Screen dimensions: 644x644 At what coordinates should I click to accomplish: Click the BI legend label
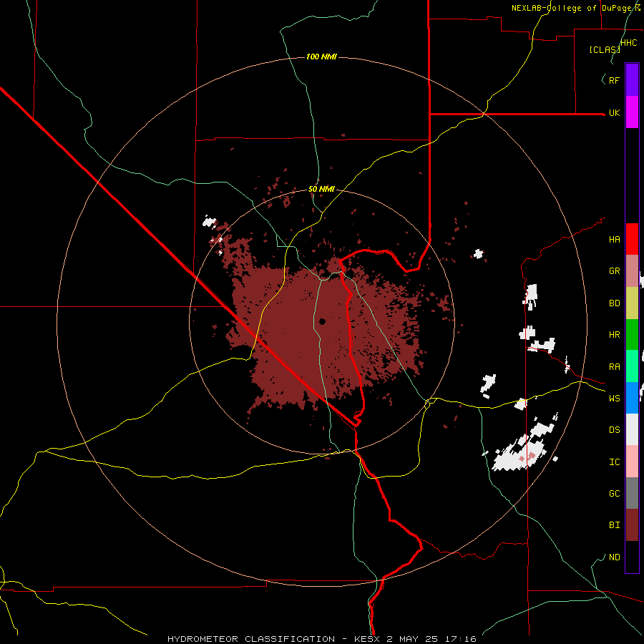(x=615, y=525)
